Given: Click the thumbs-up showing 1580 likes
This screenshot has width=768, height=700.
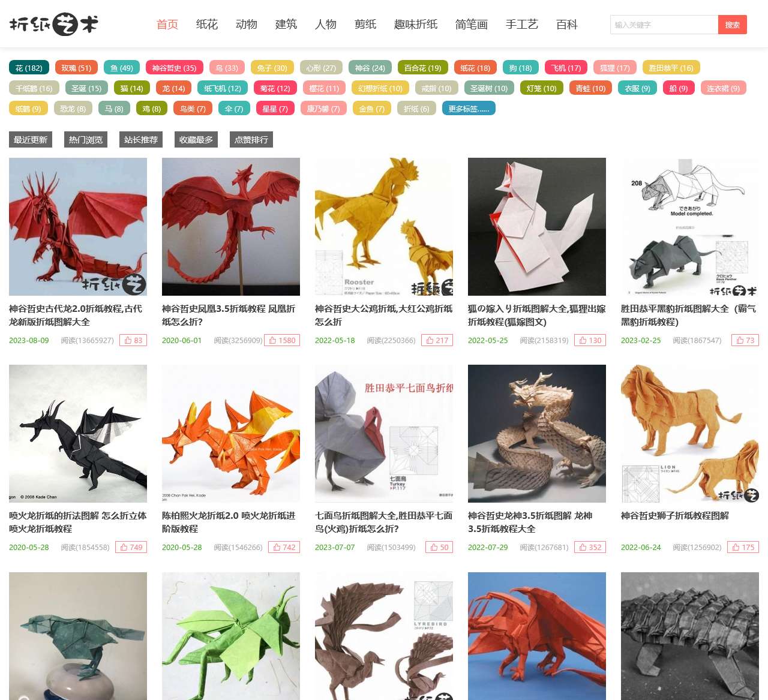Looking at the screenshot, I should 282,340.
